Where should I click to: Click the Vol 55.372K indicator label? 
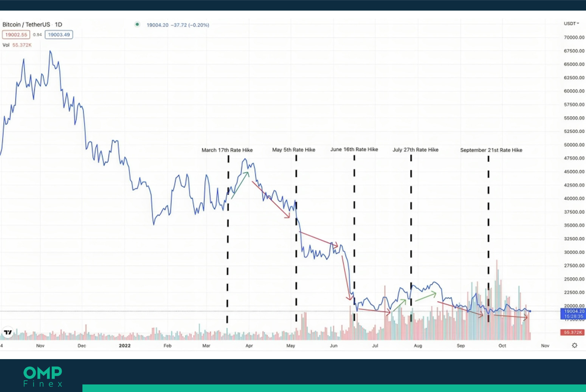(x=17, y=45)
